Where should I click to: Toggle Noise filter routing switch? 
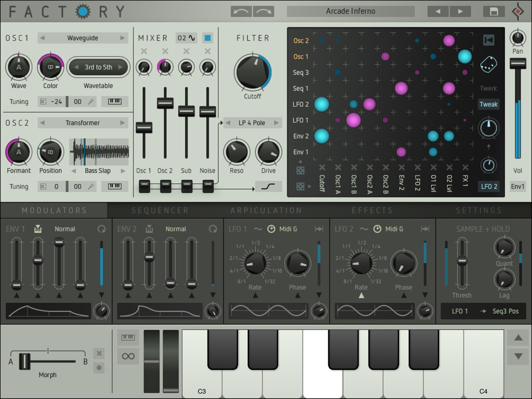point(208,187)
